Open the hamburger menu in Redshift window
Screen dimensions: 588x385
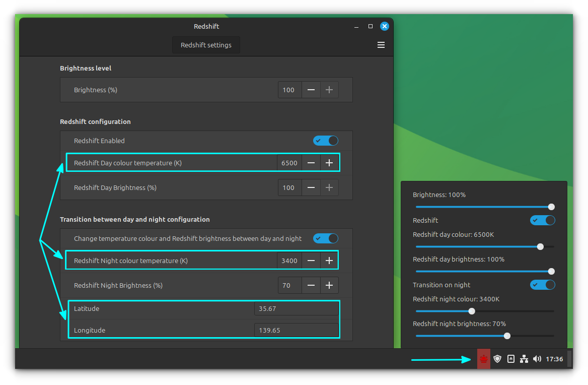click(x=381, y=44)
